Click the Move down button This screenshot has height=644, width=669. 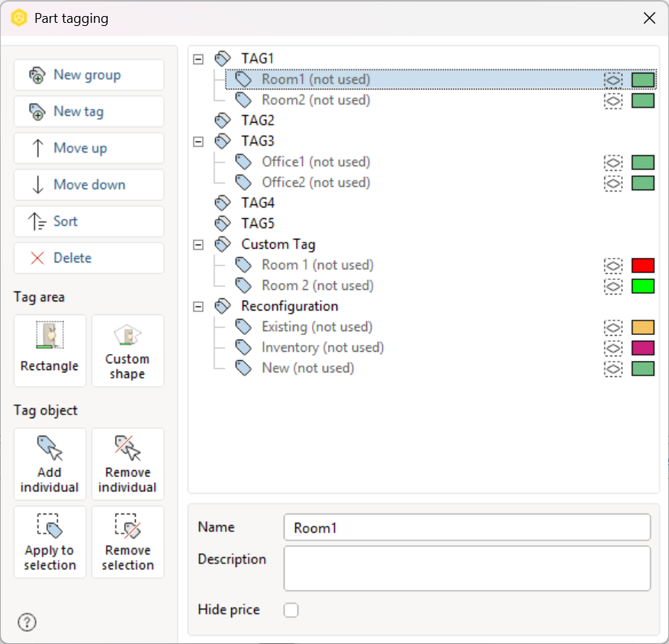[88, 185]
